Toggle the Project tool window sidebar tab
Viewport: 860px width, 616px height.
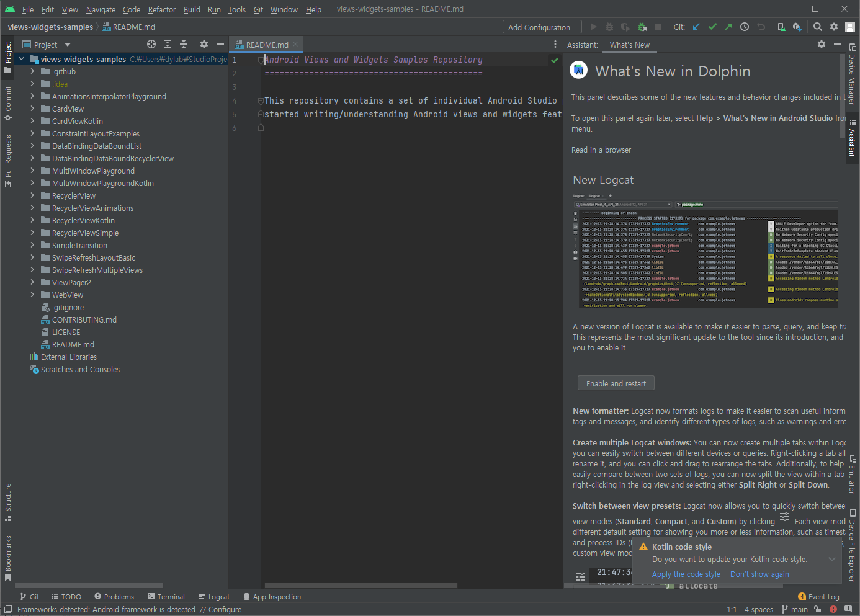point(8,57)
